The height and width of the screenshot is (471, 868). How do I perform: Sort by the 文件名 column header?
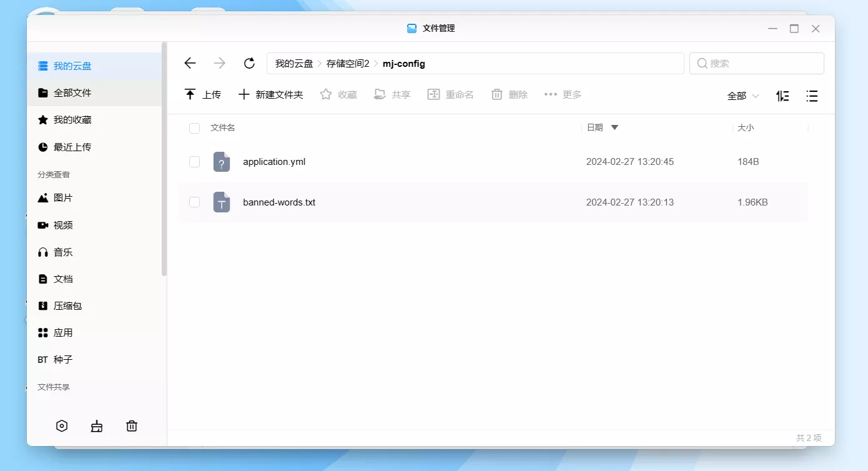(x=223, y=127)
